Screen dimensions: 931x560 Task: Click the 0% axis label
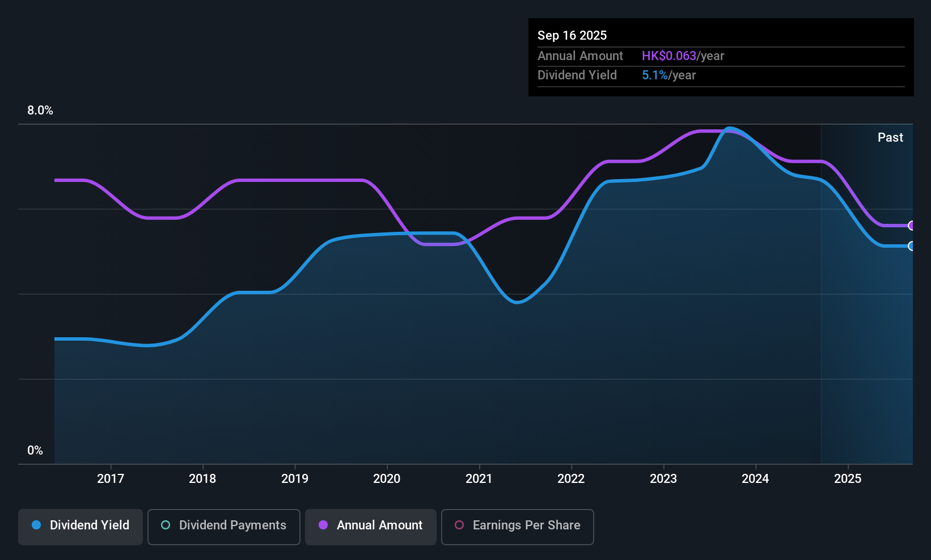pyautogui.click(x=35, y=450)
